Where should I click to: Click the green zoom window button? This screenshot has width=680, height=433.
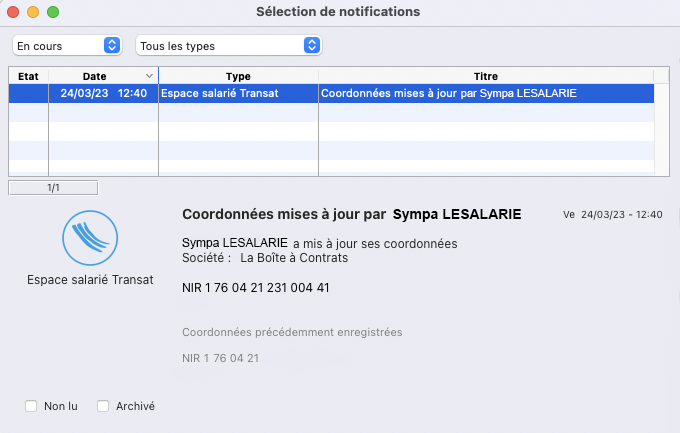tap(53, 12)
